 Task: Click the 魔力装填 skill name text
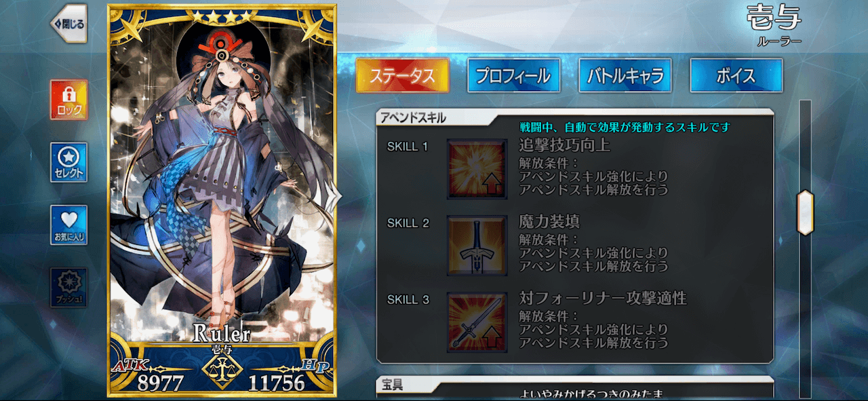pyautogui.click(x=549, y=221)
